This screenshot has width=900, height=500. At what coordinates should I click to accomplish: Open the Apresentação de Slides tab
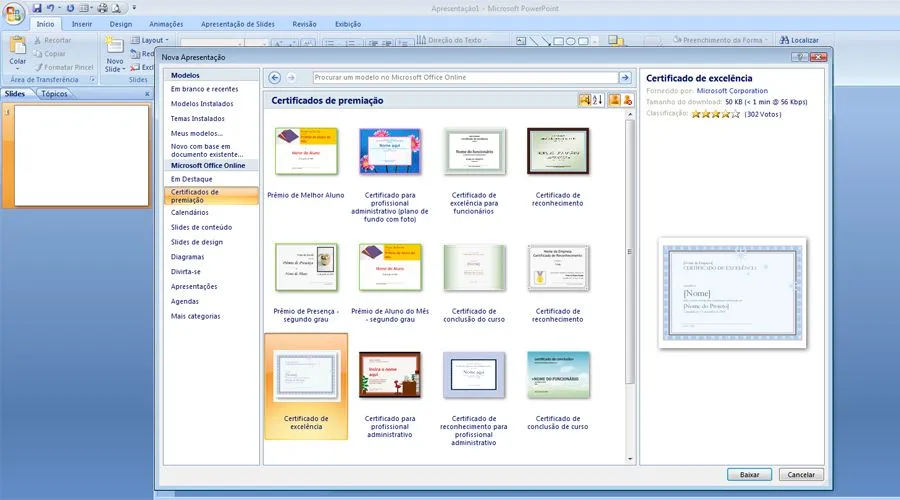[238, 24]
